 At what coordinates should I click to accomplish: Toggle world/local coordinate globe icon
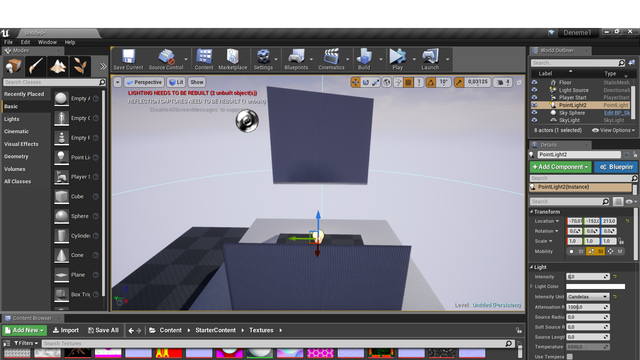pyautogui.click(x=387, y=82)
